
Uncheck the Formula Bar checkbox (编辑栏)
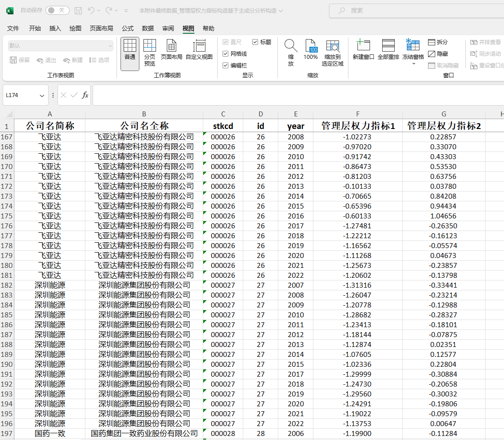pos(226,65)
